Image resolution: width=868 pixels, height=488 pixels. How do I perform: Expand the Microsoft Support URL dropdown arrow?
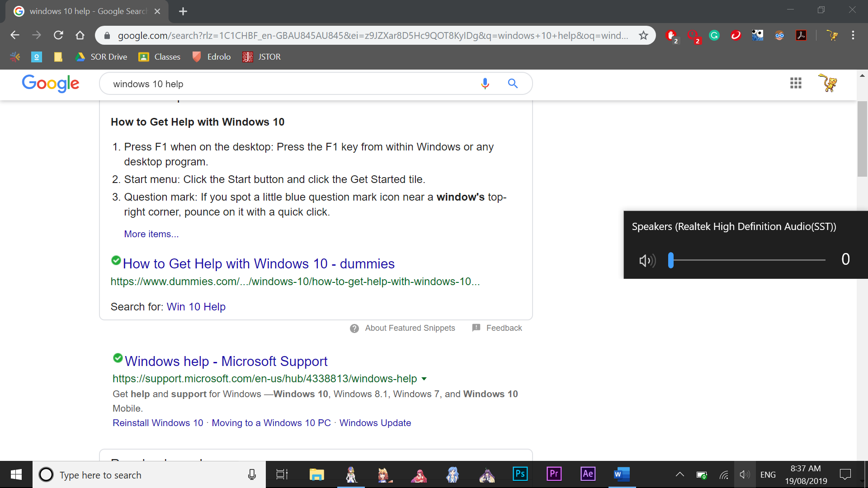click(424, 379)
